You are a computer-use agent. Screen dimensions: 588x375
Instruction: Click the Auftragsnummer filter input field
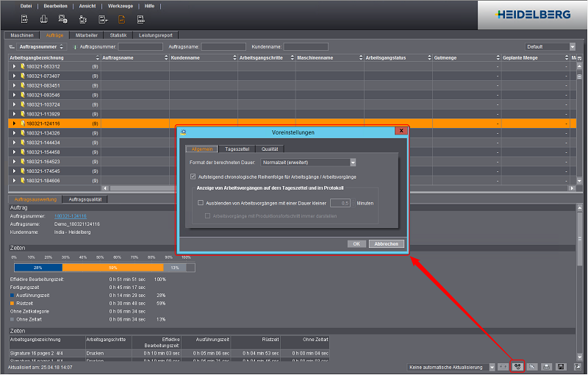pos(140,46)
